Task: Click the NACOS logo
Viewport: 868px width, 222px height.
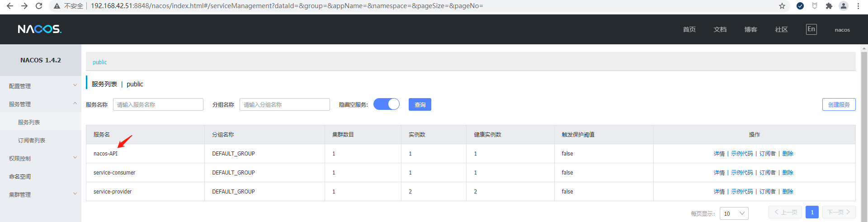Action: click(x=39, y=29)
